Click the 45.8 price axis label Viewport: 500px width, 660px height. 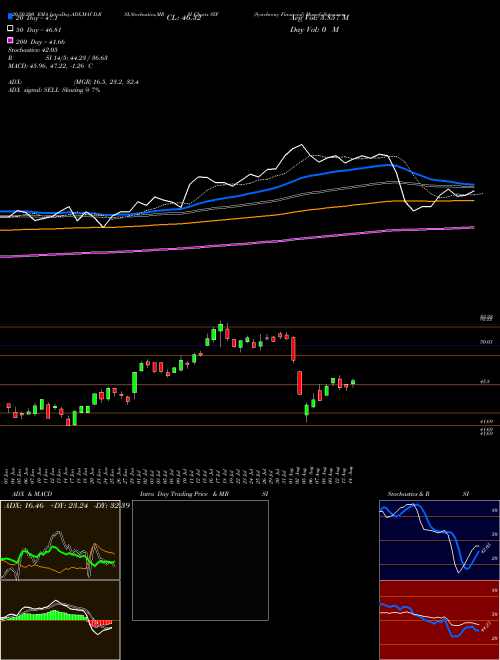(485, 381)
